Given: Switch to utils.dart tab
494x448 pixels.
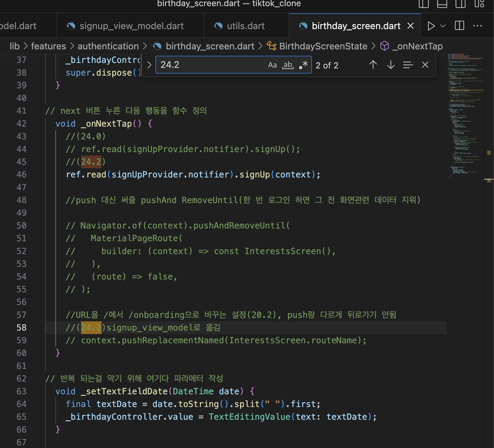Looking at the screenshot, I should 246,26.
